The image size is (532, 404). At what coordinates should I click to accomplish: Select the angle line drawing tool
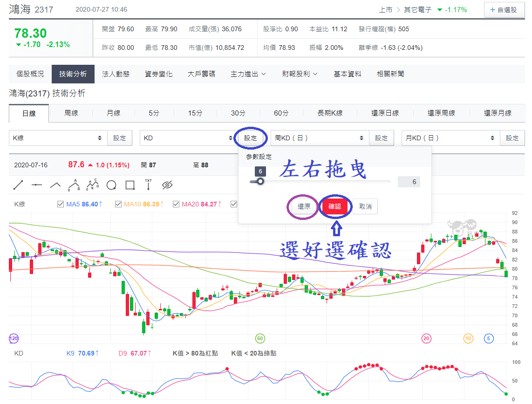[x=55, y=185]
